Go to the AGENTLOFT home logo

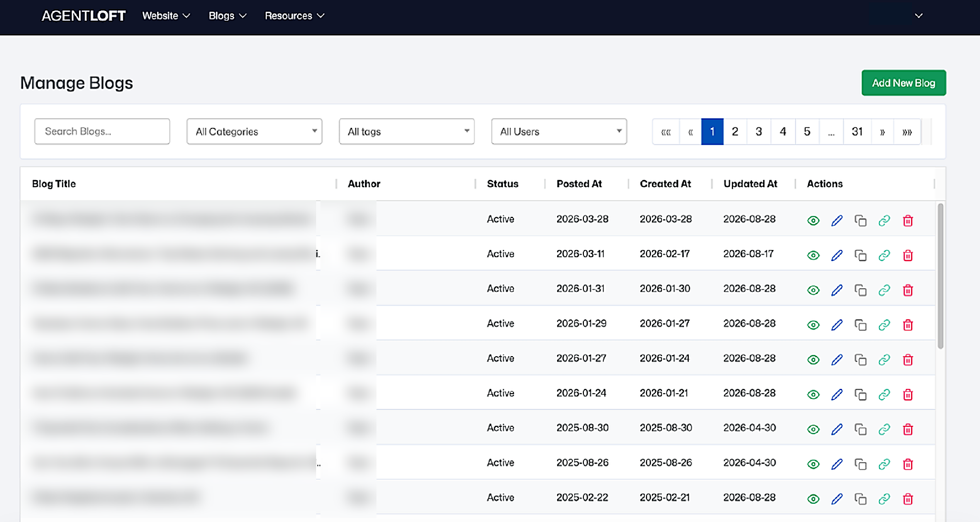[83, 16]
